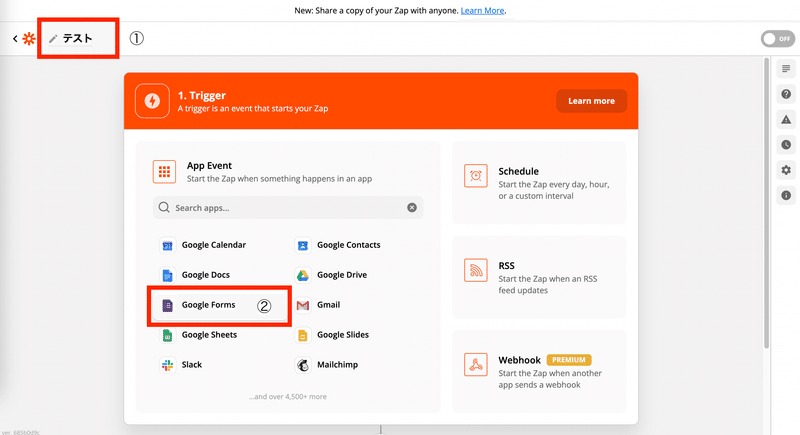This screenshot has height=435, width=800.
Task: Pick Google Forms as trigger app
Action: (x=219, y=305)
